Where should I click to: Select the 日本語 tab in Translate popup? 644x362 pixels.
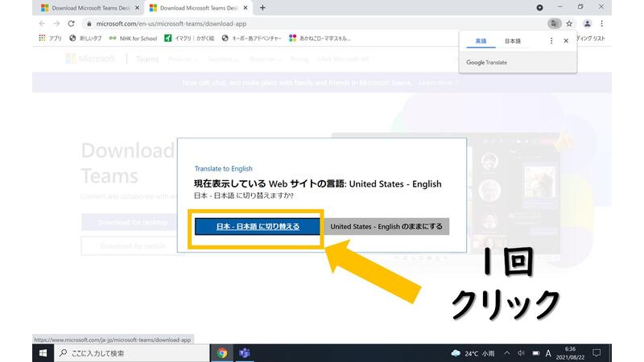pyautogui.click(x=512, y=40)
